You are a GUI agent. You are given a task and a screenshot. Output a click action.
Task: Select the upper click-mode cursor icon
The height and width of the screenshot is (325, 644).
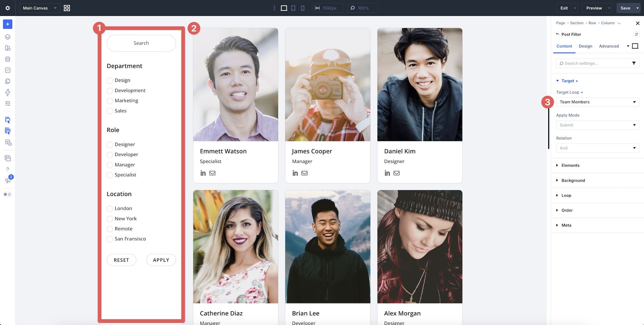click(8, 120)
